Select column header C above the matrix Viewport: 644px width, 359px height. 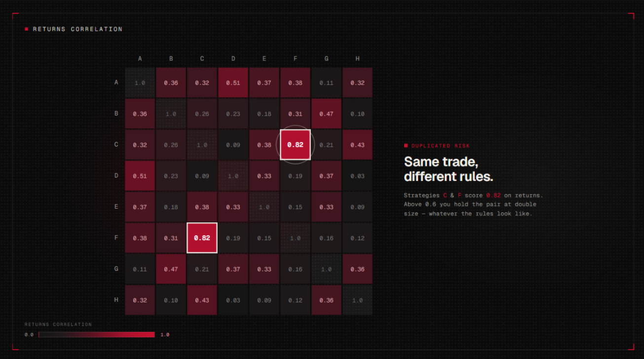point(202,59)
